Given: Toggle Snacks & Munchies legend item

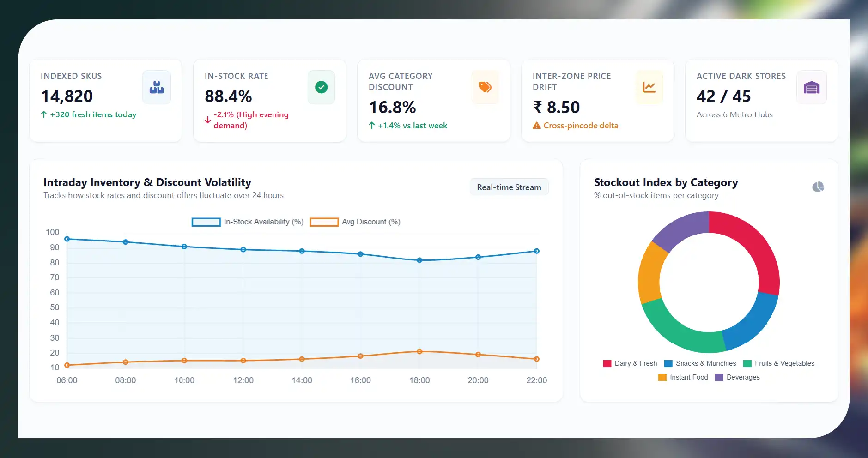Looking at the screenshot, I should coord(700,363).
